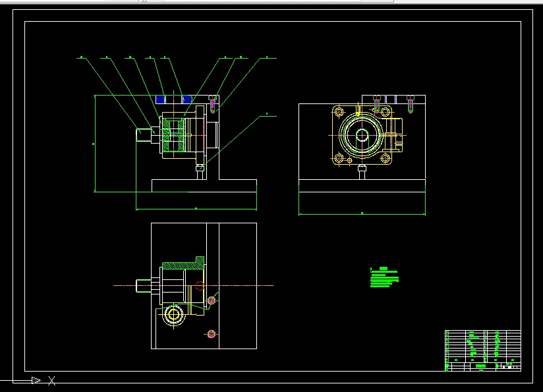Pick the yellow bearing circles in plan view
This screenshot has width=543, height=392.
[173, 315]
